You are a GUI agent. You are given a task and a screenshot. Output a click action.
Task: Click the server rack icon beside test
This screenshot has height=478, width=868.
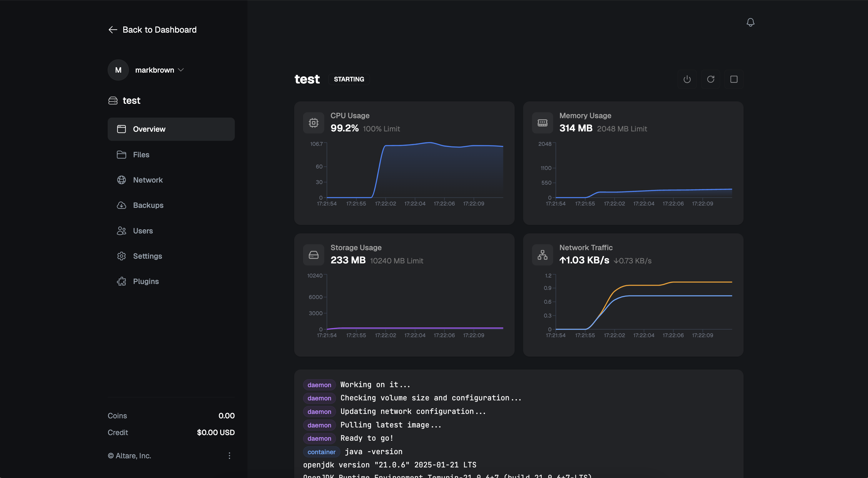[113, 100]
